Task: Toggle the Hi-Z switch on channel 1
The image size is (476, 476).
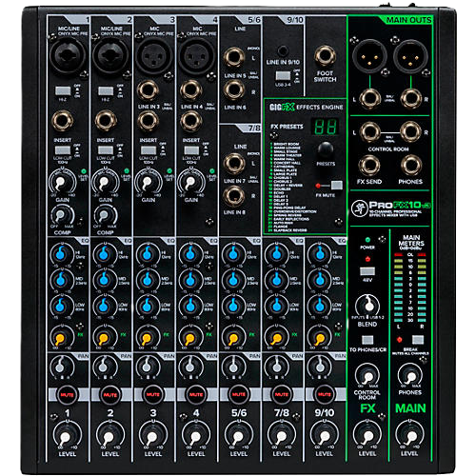Action: pos(63,91)
